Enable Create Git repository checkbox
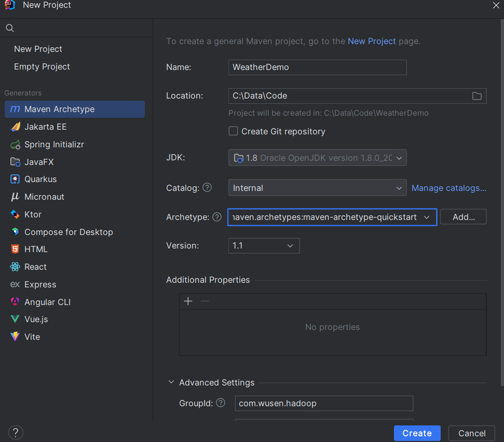504x442 pixels. [x=233, y=131]
